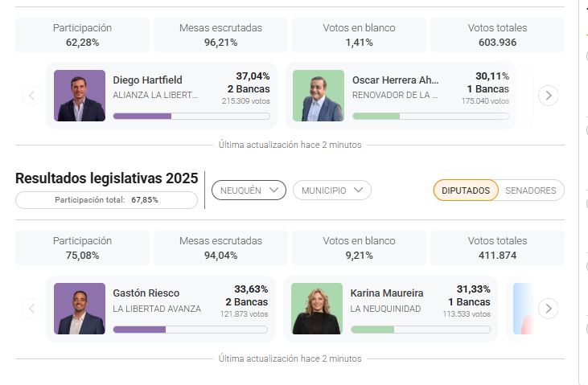The image size is (588, 385).
Task: Open the NEUQUÉN province dropdown
Action: point(249,190)
